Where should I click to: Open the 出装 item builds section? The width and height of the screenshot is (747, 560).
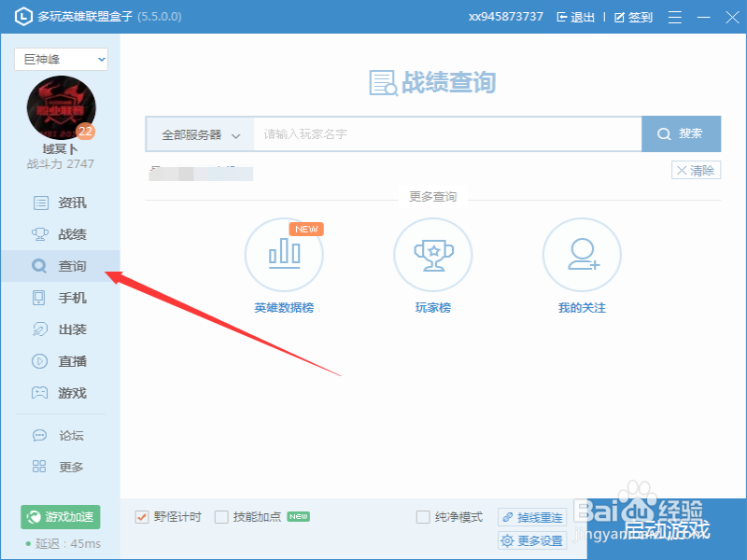pos(60,329)
